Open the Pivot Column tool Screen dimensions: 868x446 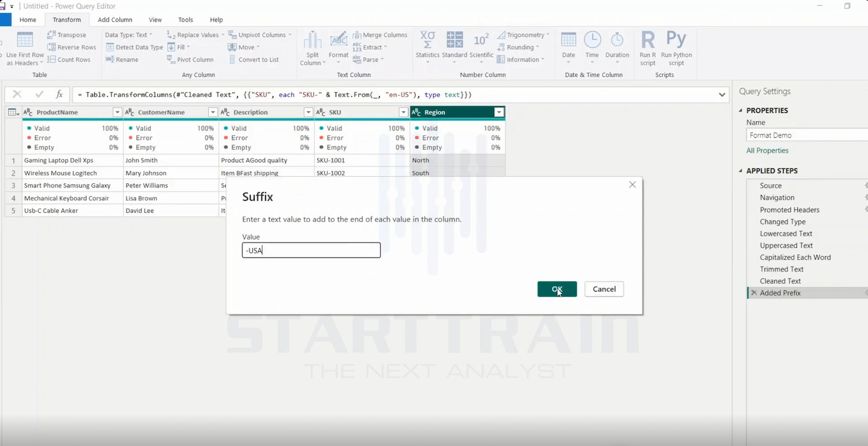tap(190, 60)
